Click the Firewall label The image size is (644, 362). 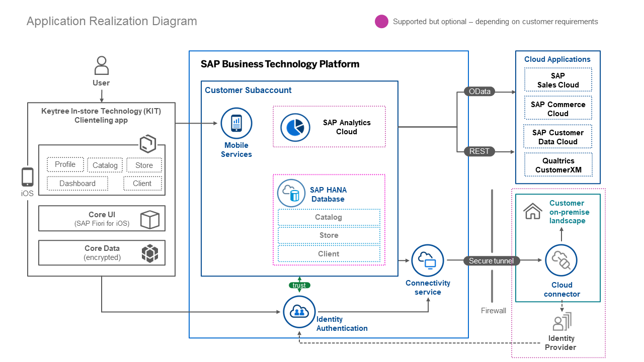coord(494,311)
